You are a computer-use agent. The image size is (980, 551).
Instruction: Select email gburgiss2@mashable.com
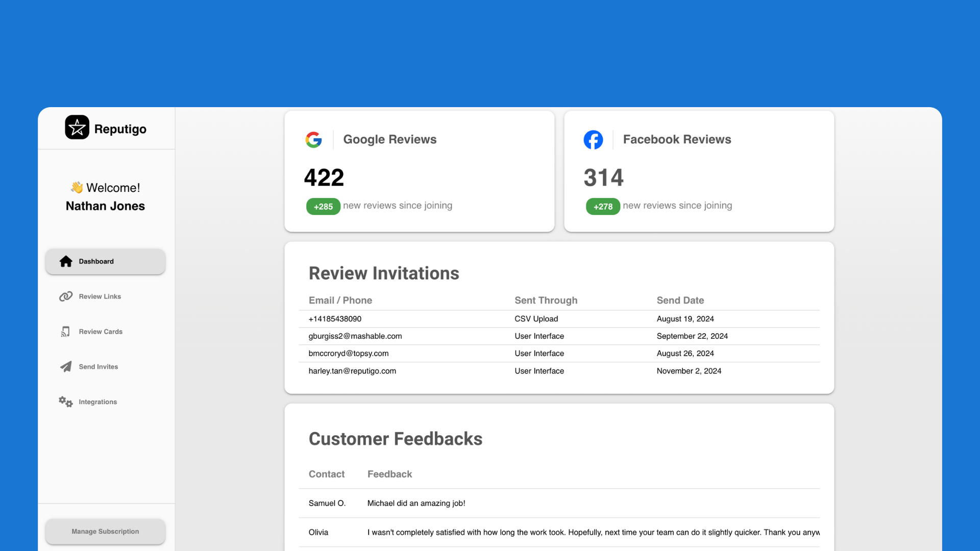[x=355, y=336]
